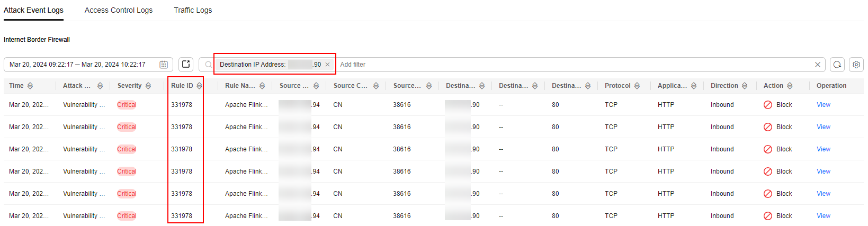868x226 pixels.
Task: Switch to the Traffic Logs tab
Action: coord(193,10)
